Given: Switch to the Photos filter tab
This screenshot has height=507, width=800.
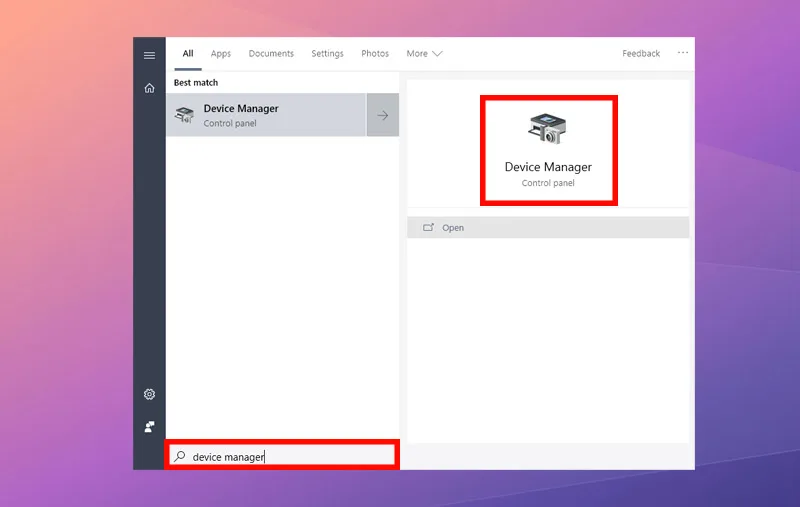Looking at the screenshot, I should pos(375,54).
